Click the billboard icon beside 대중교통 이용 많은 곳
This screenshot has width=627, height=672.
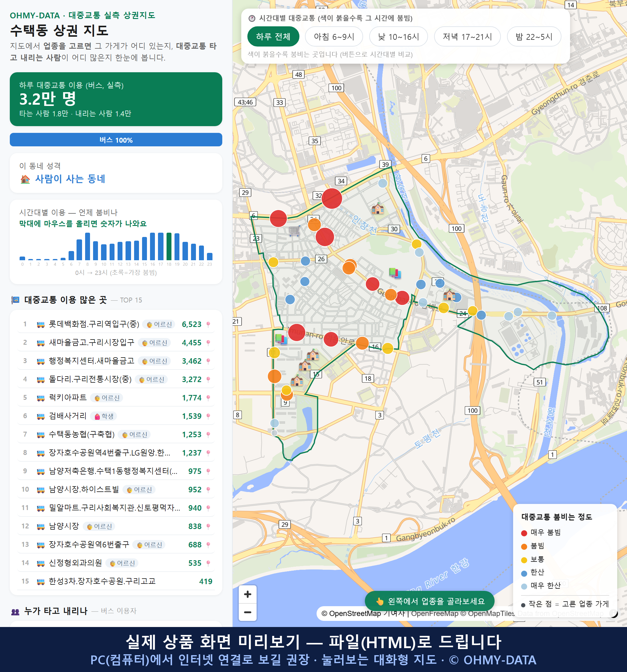(x=15, y=300)
